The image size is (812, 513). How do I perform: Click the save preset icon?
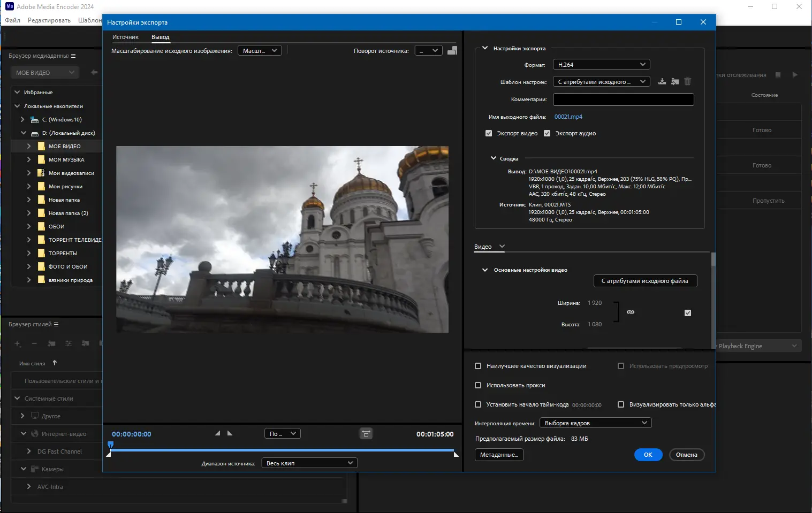click(662, 81)
